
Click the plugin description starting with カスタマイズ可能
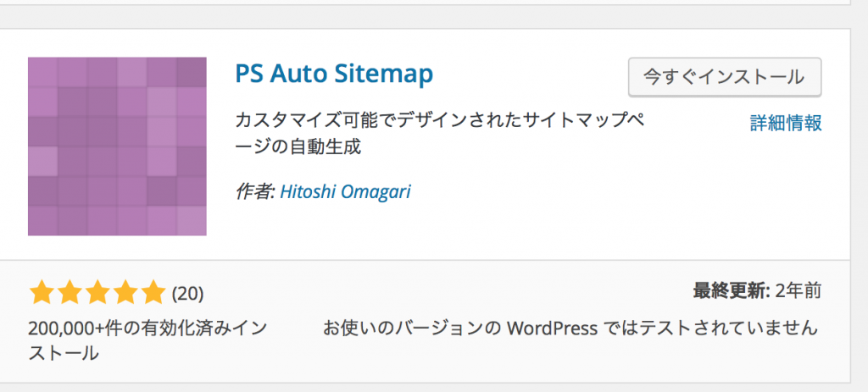point(441,121)
